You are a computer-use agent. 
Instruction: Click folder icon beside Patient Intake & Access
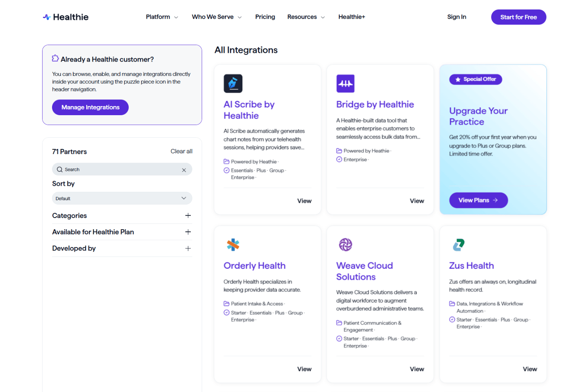point(226,303)
